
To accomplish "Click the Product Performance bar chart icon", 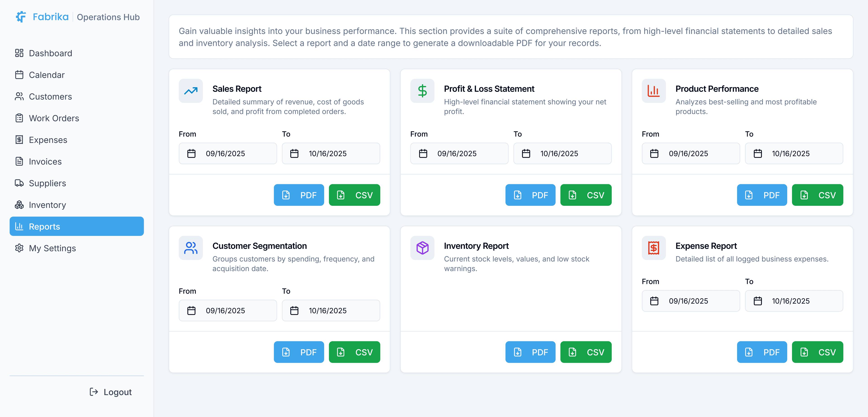I will tap(653, 91).
